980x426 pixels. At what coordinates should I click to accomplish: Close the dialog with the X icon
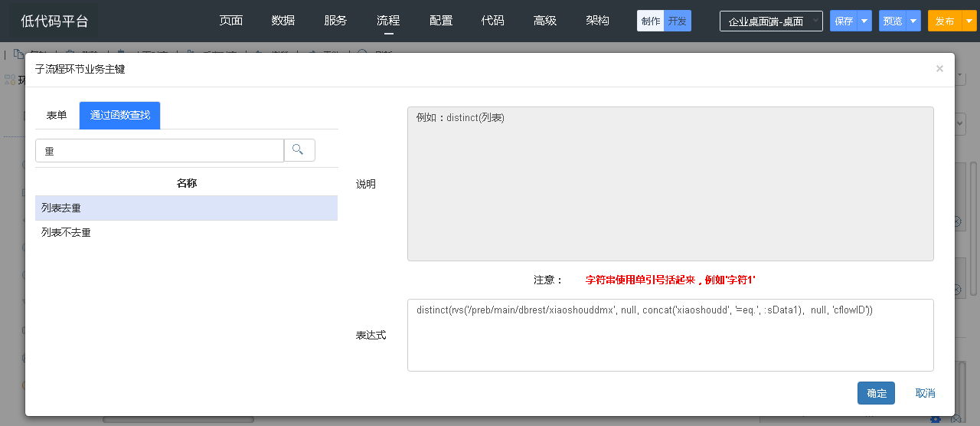tap(939, 69)
